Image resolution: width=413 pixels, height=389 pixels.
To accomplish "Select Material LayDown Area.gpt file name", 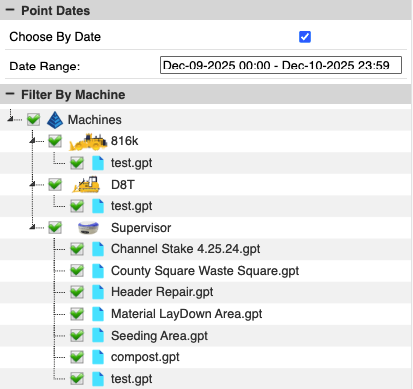I will (x=187, y=314).
